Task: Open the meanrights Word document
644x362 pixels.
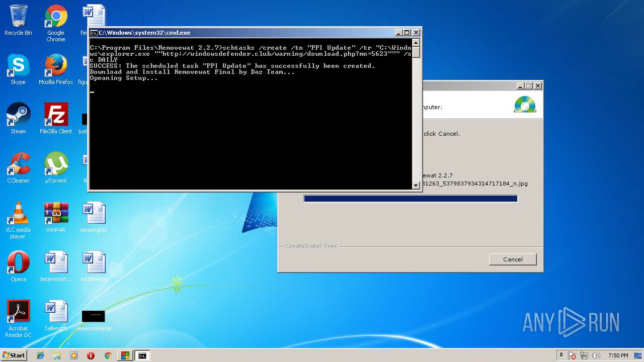Action: pyautogui.click(x=94, y=217)
